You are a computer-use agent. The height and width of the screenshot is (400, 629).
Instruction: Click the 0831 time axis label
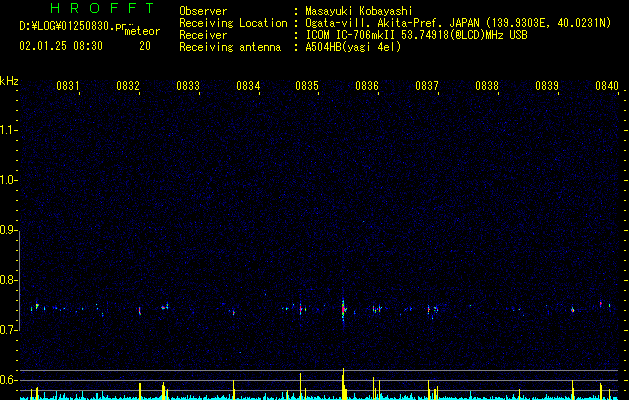coord(67,86)
